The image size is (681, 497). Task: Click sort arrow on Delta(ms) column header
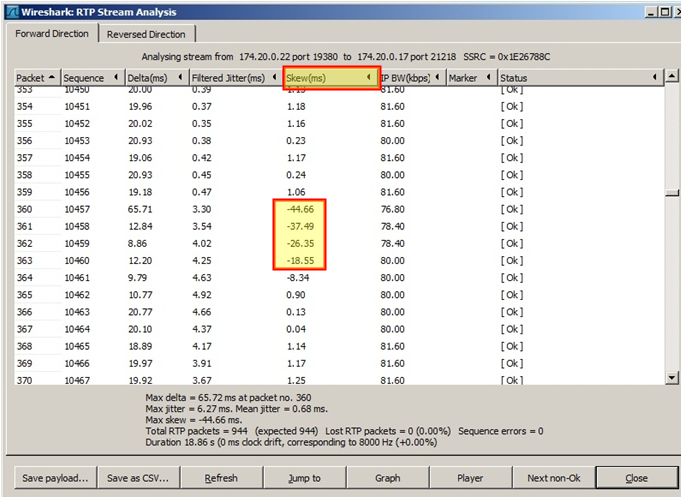(x=180, y=77)
